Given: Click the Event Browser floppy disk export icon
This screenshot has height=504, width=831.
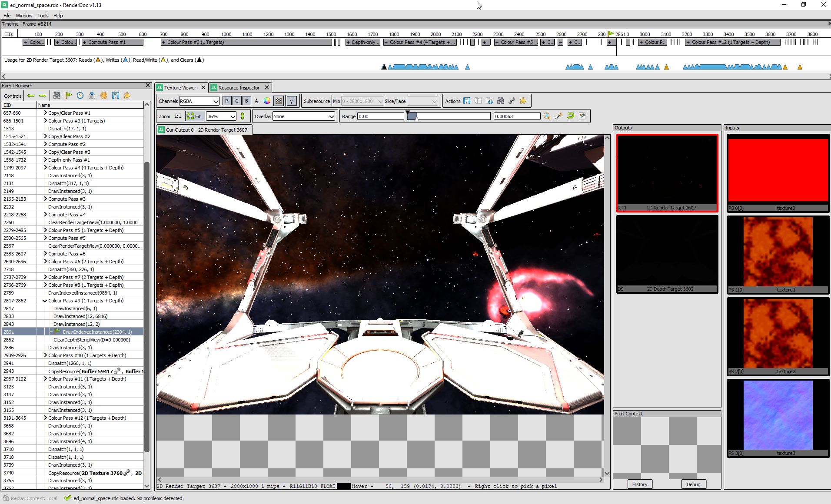Looking at the screenshot, I should click(116, 96).
